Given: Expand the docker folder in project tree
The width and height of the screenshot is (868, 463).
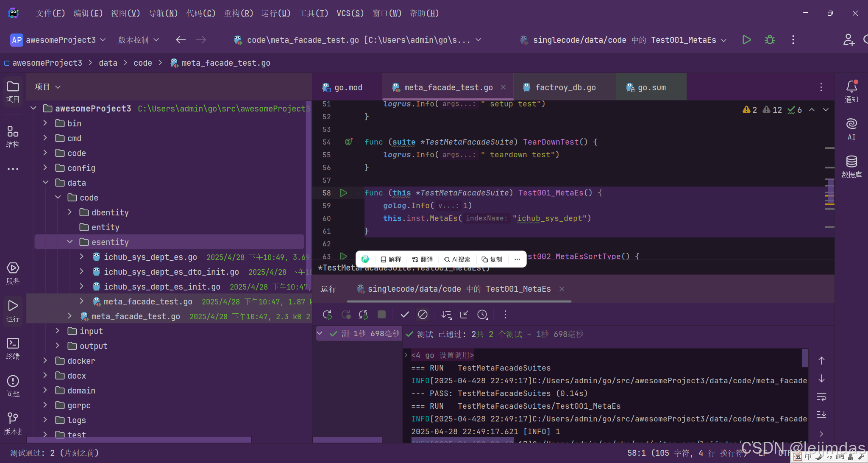Looking at the screenshot, I should (x=45, y=361).
